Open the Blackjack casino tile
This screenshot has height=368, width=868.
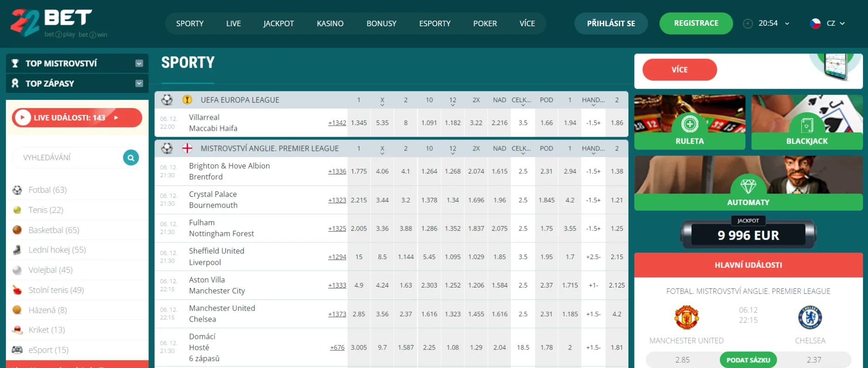[x=807, y=122]
